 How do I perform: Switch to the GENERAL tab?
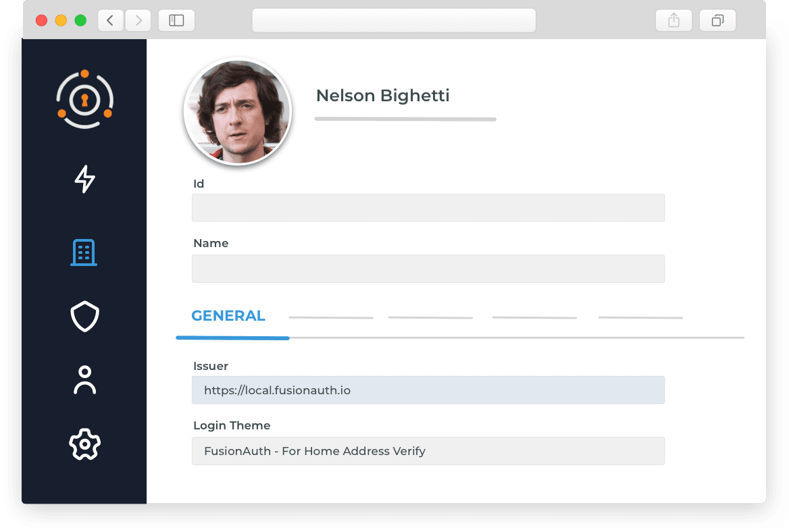(228, 315)
